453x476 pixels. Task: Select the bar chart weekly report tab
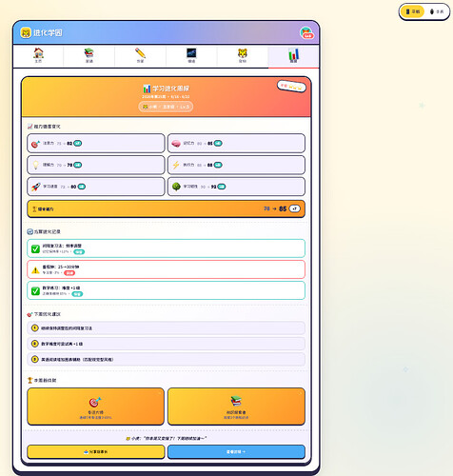(x=293, y=56)
